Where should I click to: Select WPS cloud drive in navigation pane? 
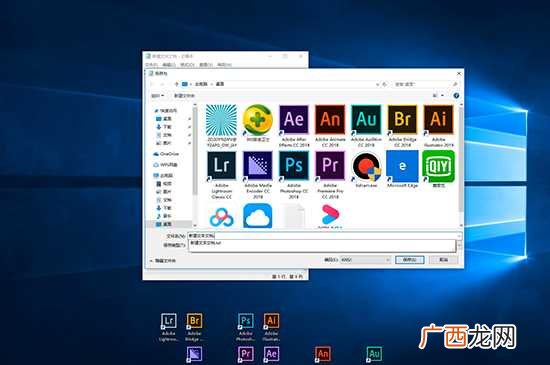pos(166,165)
